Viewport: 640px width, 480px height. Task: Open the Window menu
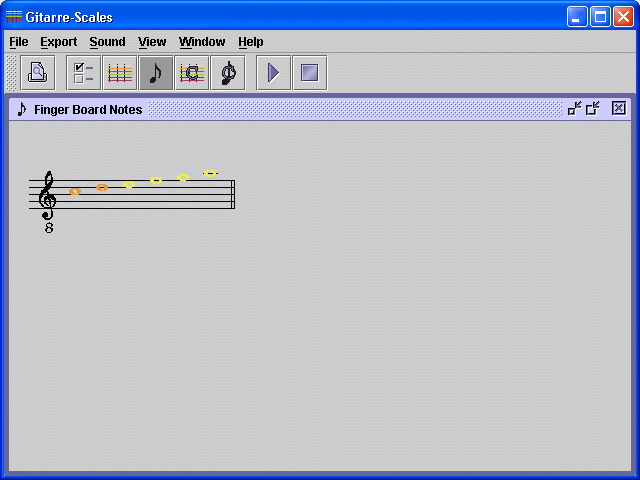[x=202, y=42]
